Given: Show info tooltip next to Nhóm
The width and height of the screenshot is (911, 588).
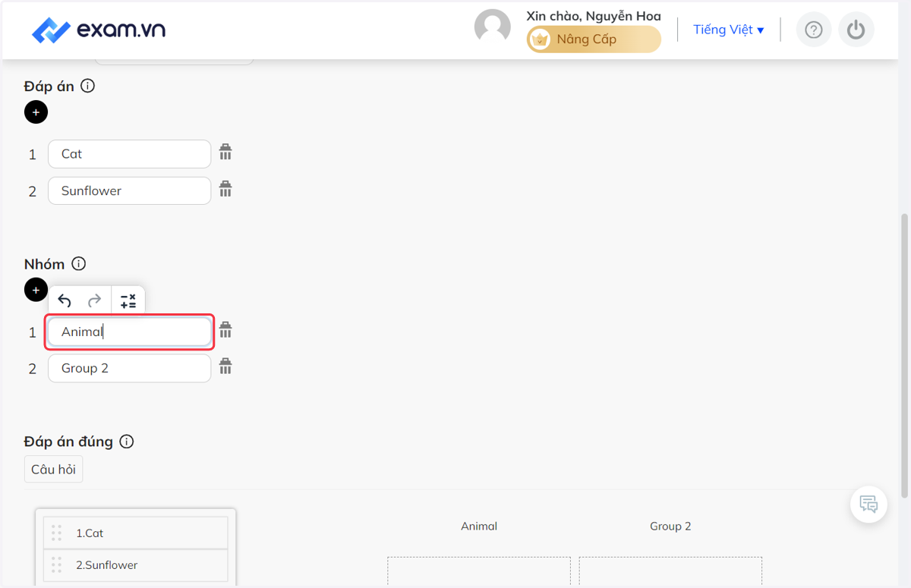Looking at the screenshot, I should (79, 264).
